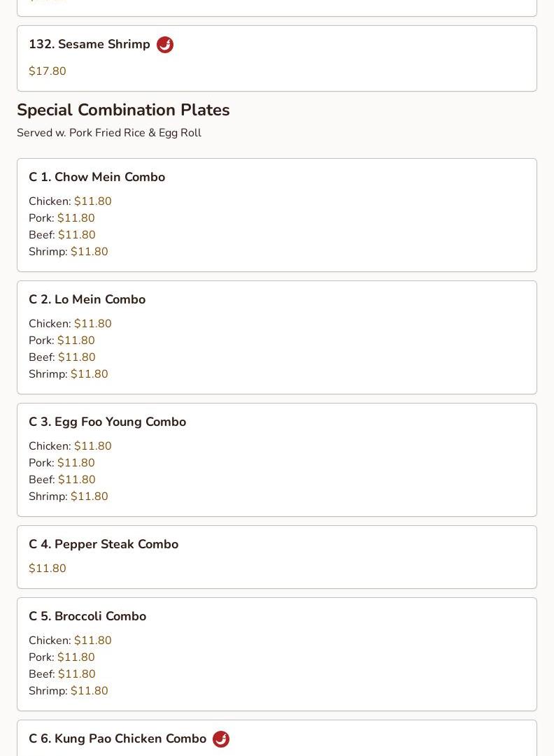Open the 132. Sesame Shrimp item
Image resolution: width=554 pixels, height=756 pixels.
90,44
